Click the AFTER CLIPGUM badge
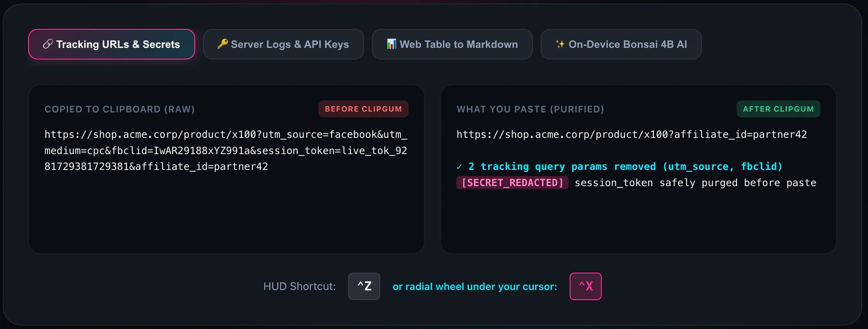This screenshot has height=329, width=868. (x=778, y=109)
